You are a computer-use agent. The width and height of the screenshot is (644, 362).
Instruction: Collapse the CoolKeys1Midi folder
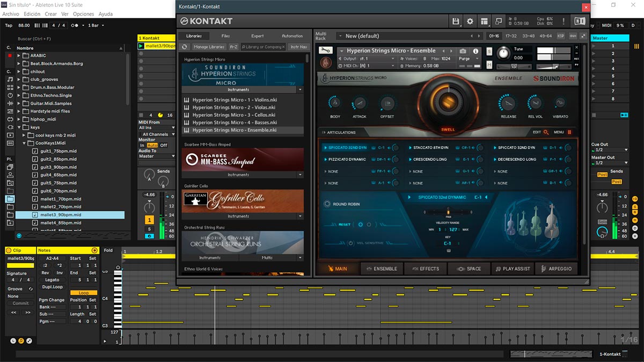[24, 144]
